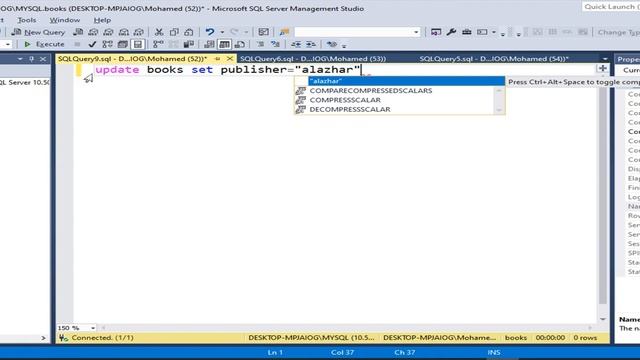The image size is (640, 360).
Task: Parse the query with checkmark icon
Action: tap(92, 44)
